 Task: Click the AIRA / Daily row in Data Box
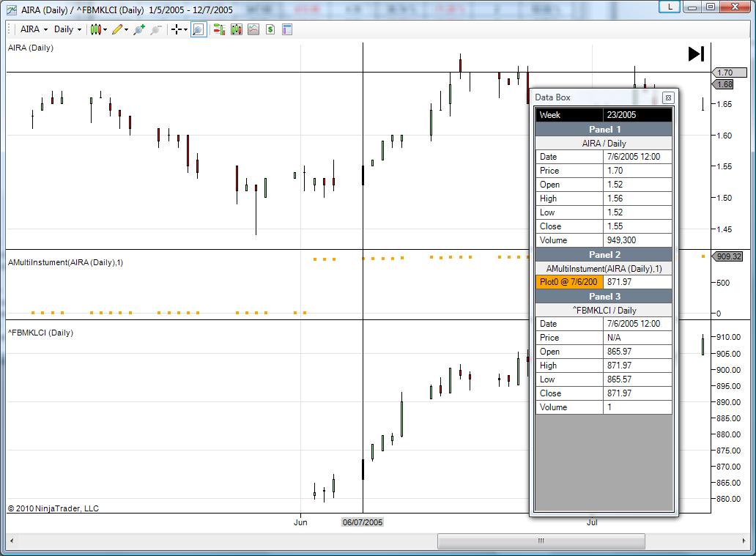click(604, 144)
